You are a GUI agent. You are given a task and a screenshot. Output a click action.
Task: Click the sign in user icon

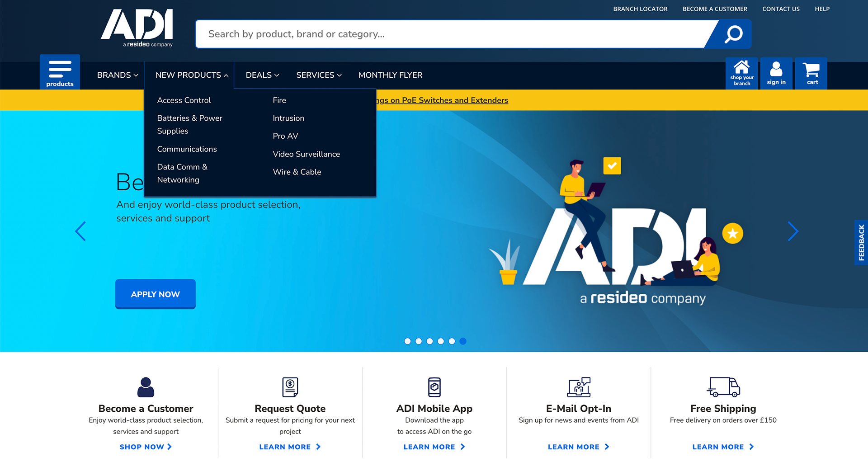coord(776,73)
